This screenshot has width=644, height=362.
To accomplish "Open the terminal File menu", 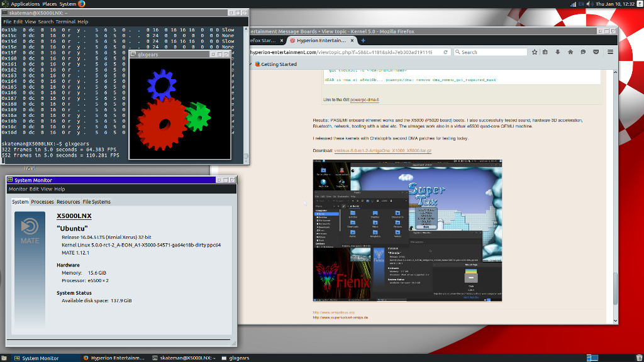I will [7, 22].
